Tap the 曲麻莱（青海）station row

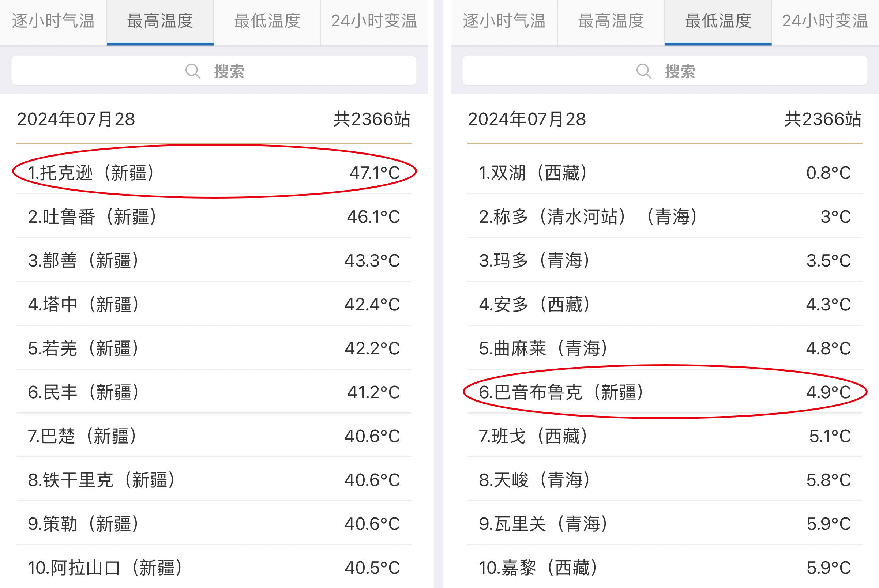pyautogui.click(x=665, y=348)
